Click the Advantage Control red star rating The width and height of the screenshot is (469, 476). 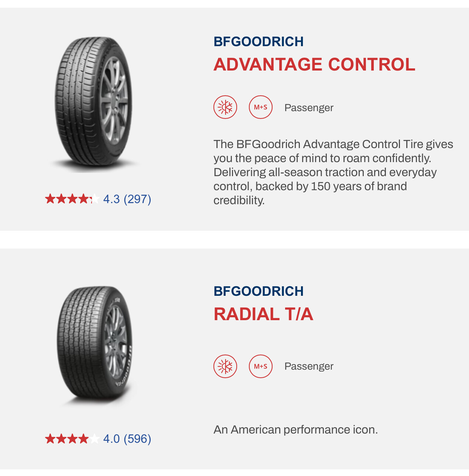pos(72,199)
